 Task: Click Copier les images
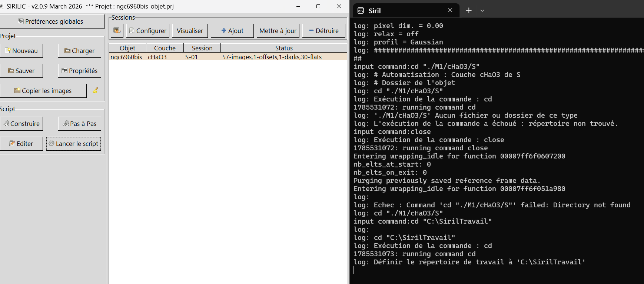[x=43, y=91]
